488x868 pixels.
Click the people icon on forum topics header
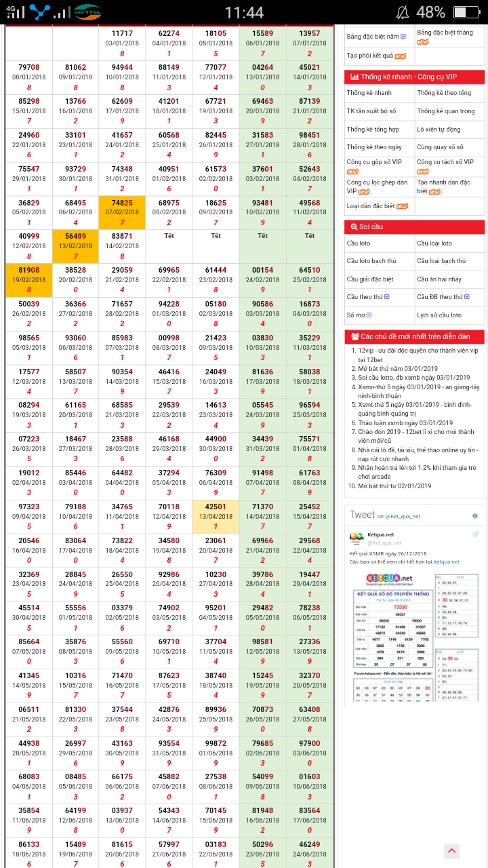click(354, 336)
